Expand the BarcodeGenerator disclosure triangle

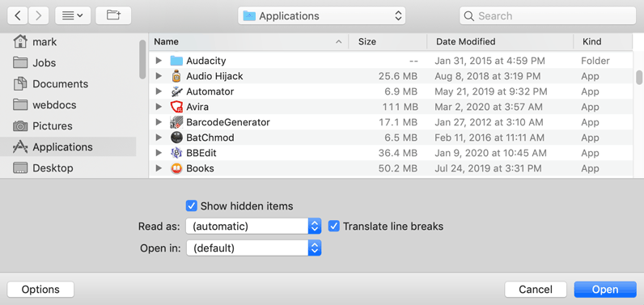(159, 122)
